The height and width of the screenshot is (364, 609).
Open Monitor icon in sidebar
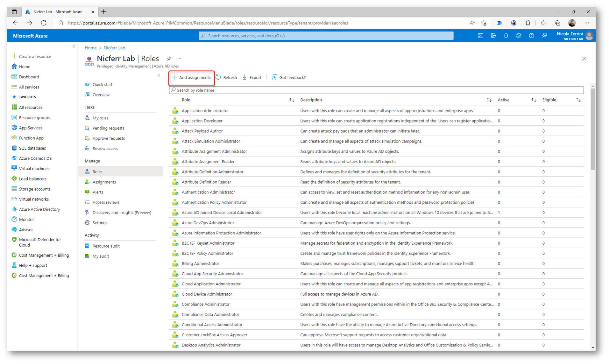14,219
